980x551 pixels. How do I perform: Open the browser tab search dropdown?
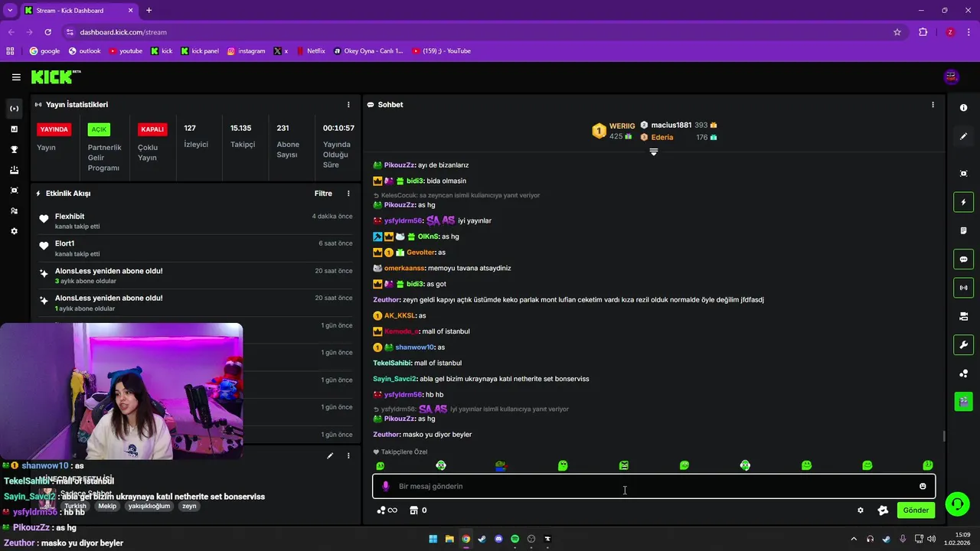point(9,11)
